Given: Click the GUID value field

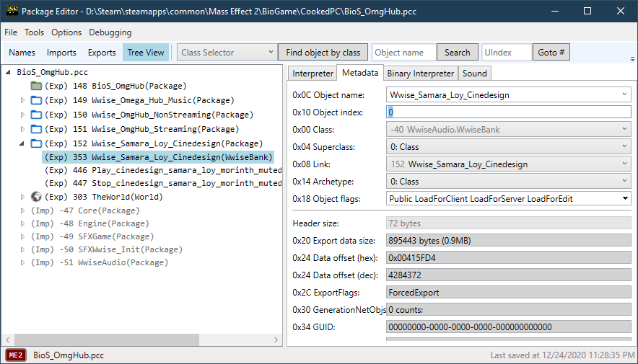Looking at the screenshot, I should click(x=509, y=327).
